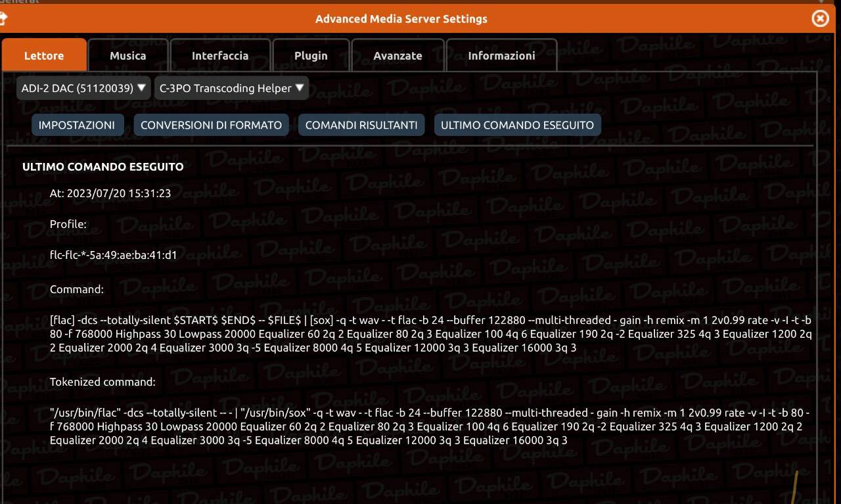
Task: Open the C-3PO Transcoding Helper dropdown
Action: point(231,88)
